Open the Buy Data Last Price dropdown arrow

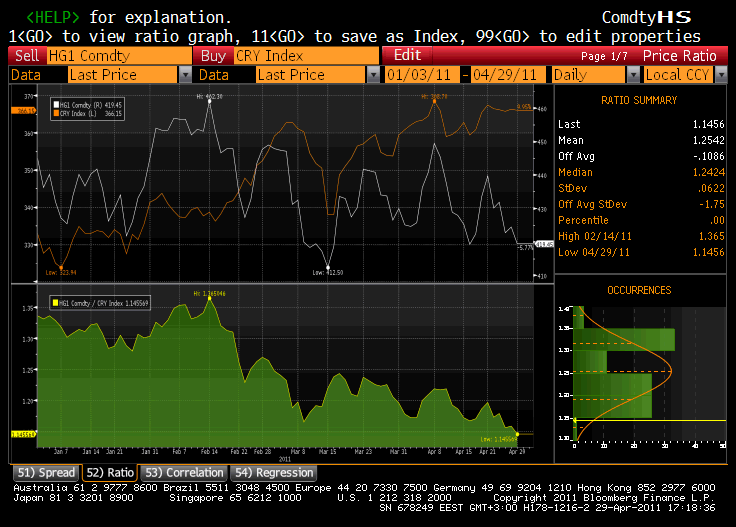(x=373, y=75)
